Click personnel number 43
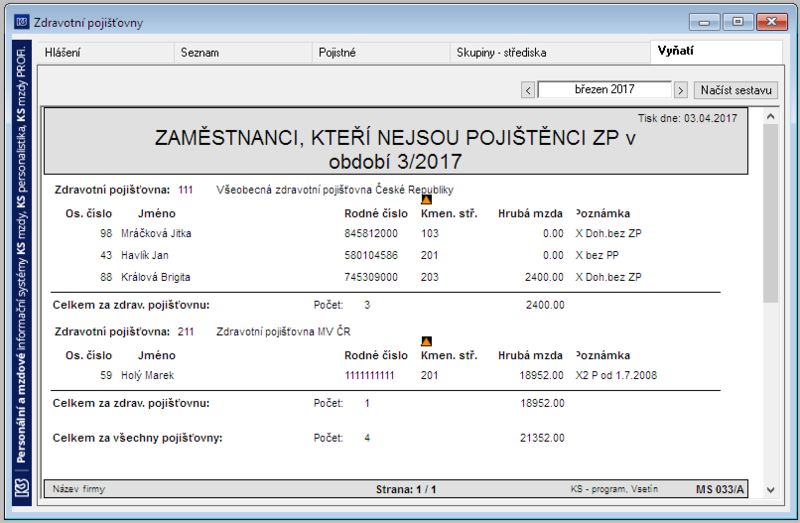 (106, 255)
